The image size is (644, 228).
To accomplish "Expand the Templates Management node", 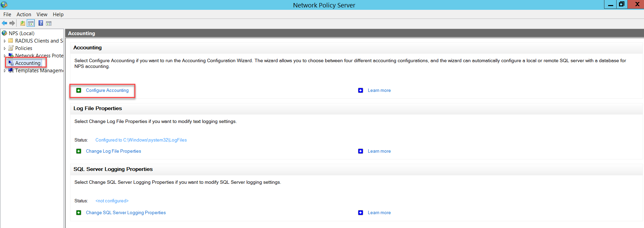I will point(5,71).
